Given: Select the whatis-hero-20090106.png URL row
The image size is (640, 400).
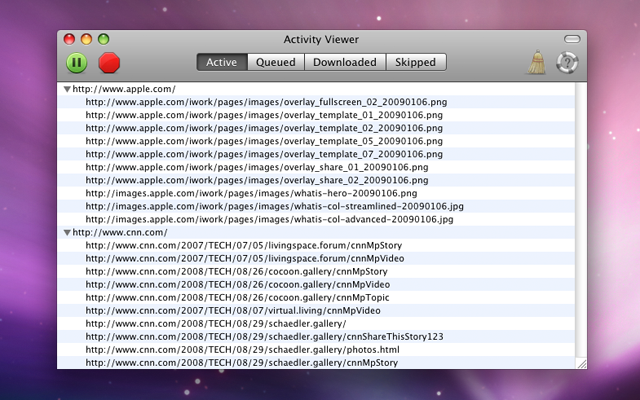Looking at the screenshot, I should tap(250, 193).
